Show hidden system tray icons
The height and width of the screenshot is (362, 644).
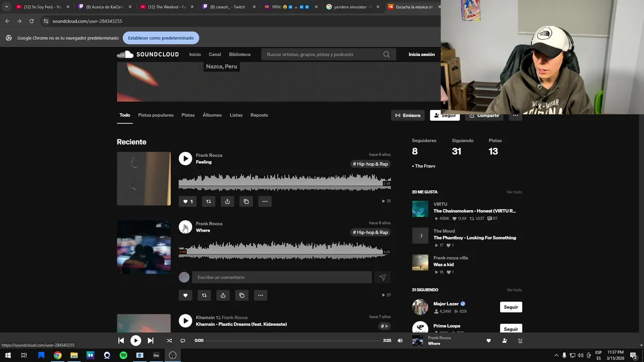pyautogui.click(x=556, y=355)
